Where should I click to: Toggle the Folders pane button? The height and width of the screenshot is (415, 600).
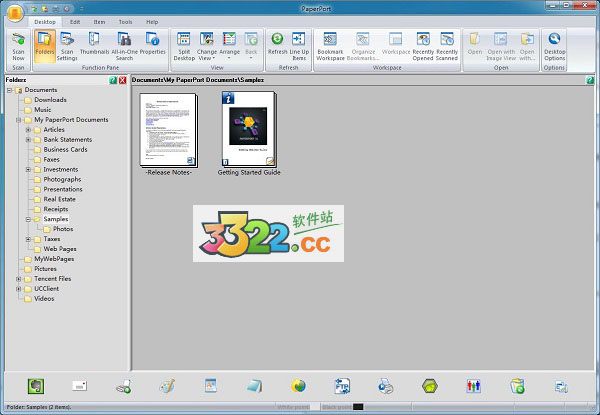pyautogui.click(x=44, y=46)
